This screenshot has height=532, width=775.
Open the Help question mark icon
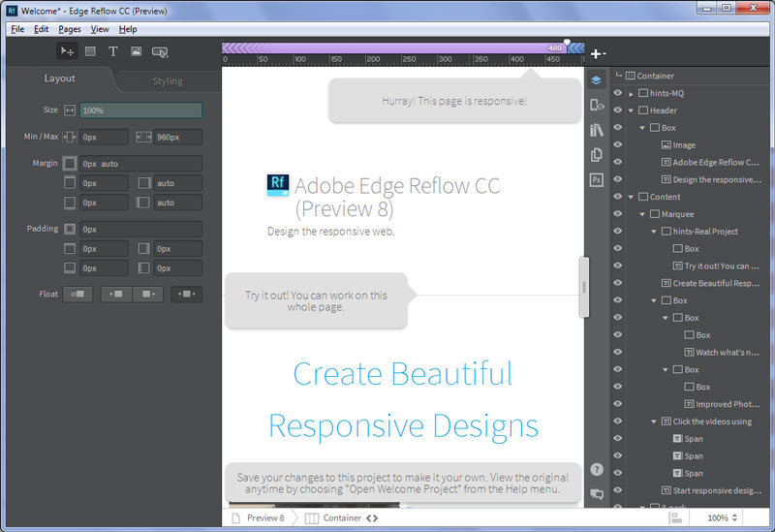tap(597, 469)
